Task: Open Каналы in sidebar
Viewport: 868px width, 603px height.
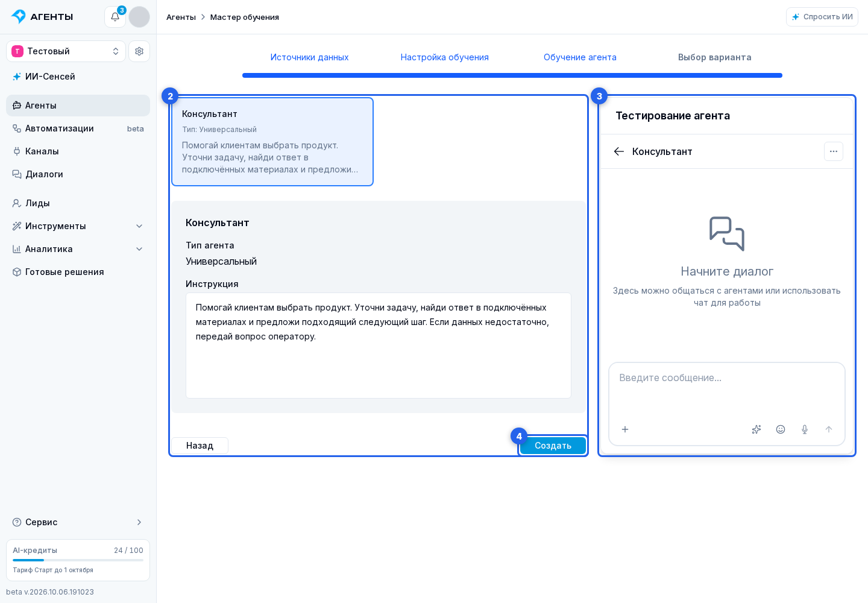Action: [x=78, y=151]
